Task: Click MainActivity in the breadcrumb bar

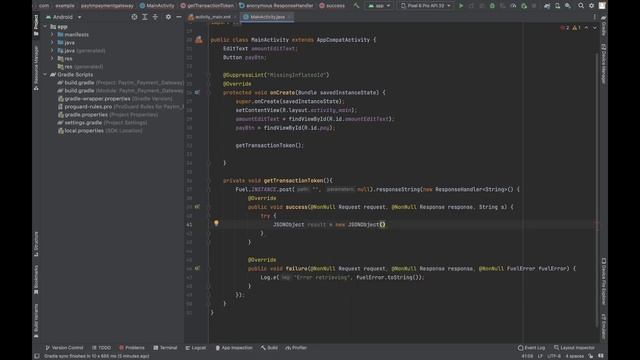Action: (x=157, y=6)
